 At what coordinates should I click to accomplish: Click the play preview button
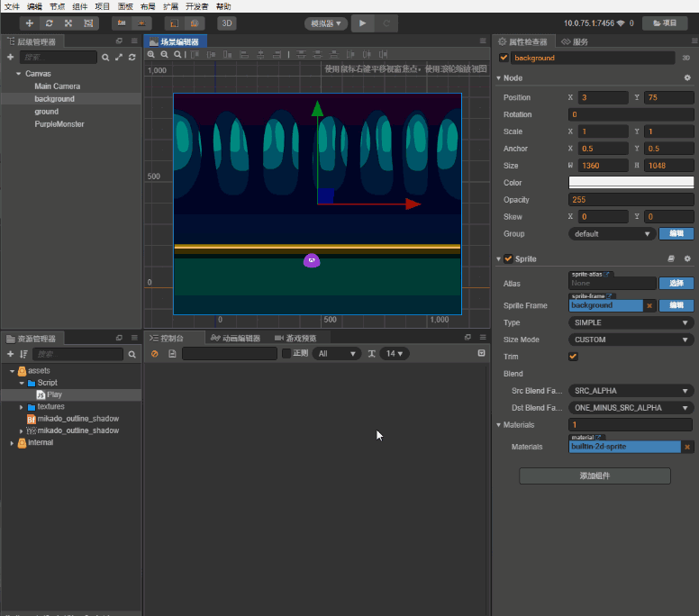362,23
